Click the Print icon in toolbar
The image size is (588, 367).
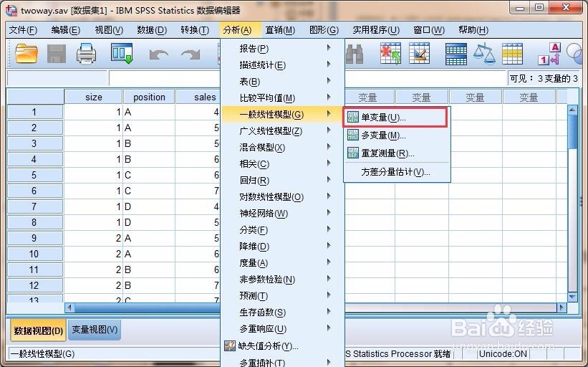pos(86,54)
